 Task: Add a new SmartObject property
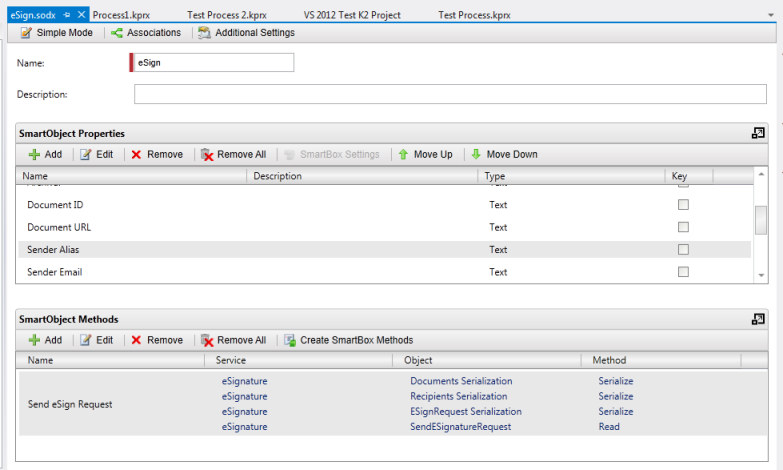(x=44, y=155)
